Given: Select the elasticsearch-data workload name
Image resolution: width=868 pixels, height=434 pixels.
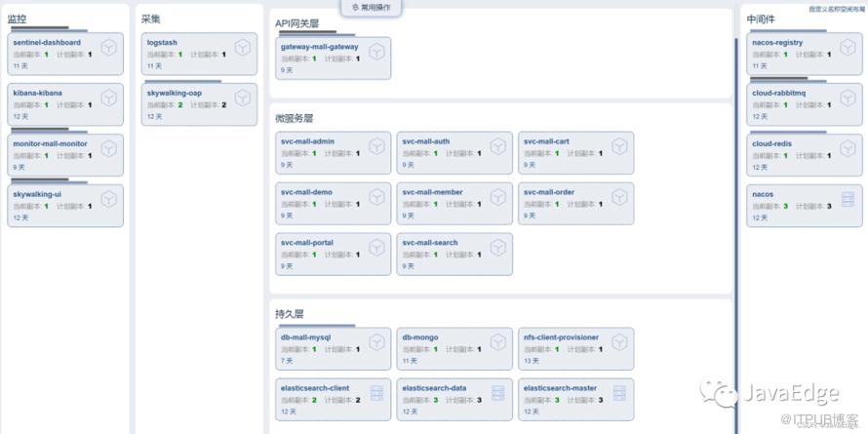Looking at the screenshot, I should [x=435, y=388].
